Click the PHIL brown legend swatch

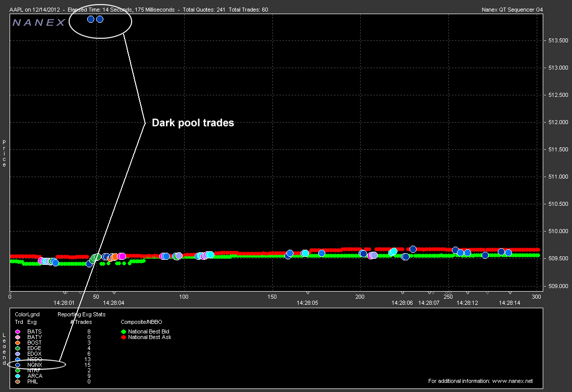tap(18, 382)
